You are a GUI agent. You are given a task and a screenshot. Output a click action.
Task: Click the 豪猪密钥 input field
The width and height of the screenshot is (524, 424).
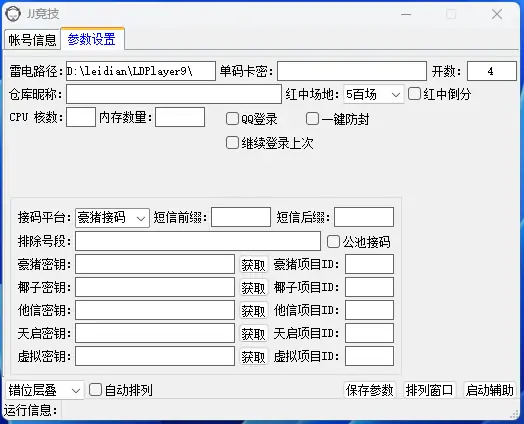click(155, 264)
